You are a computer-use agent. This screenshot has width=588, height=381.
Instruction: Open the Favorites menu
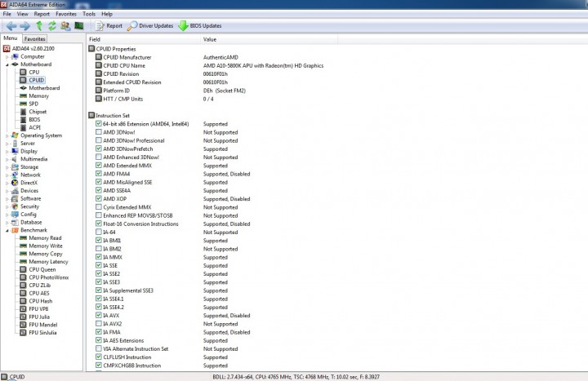[x=66, y=14]
